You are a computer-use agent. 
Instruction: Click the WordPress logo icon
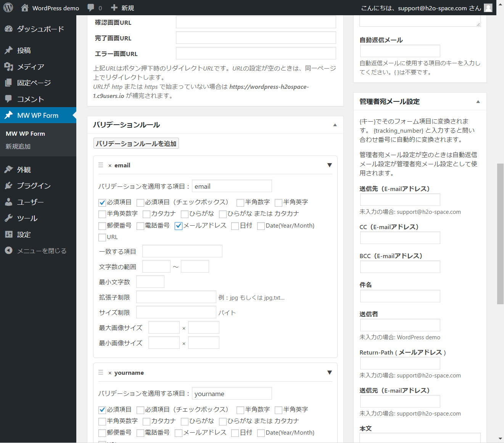point(8,8)
